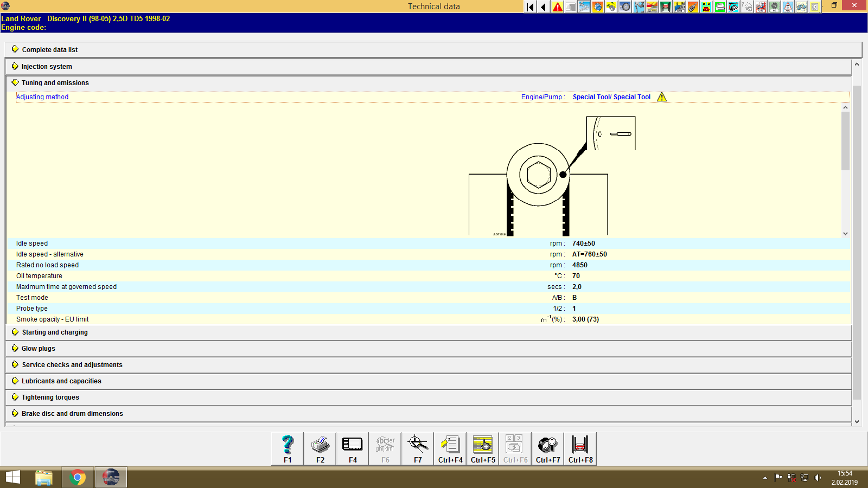Open Brake disc and drum dimensions
868x488 pixels.
[72, 413]
